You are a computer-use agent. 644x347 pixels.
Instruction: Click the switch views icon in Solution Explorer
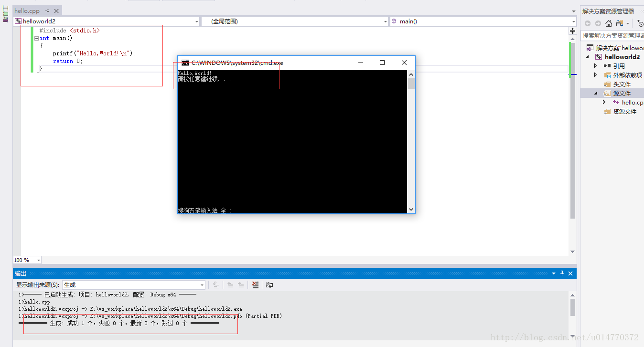(x=620, y=23)
